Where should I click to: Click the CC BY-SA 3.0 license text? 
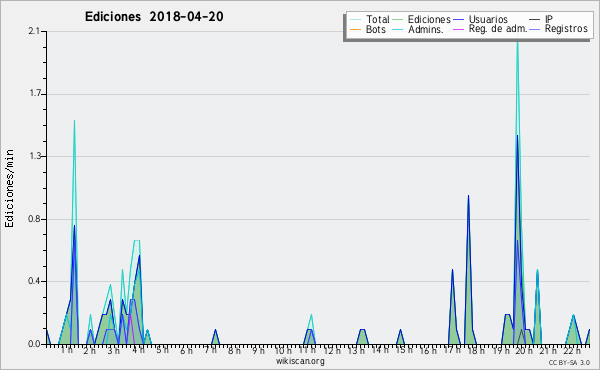[569, 362]
